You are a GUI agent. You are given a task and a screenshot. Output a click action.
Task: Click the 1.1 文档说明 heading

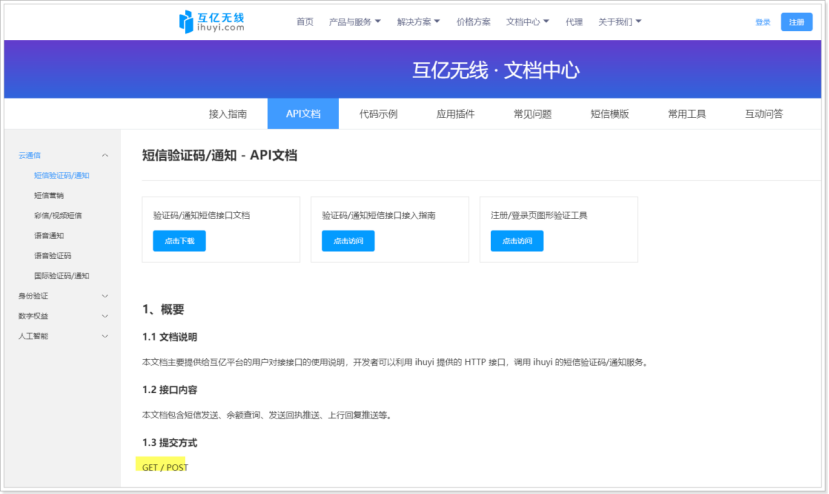click(x=169, y=337)
